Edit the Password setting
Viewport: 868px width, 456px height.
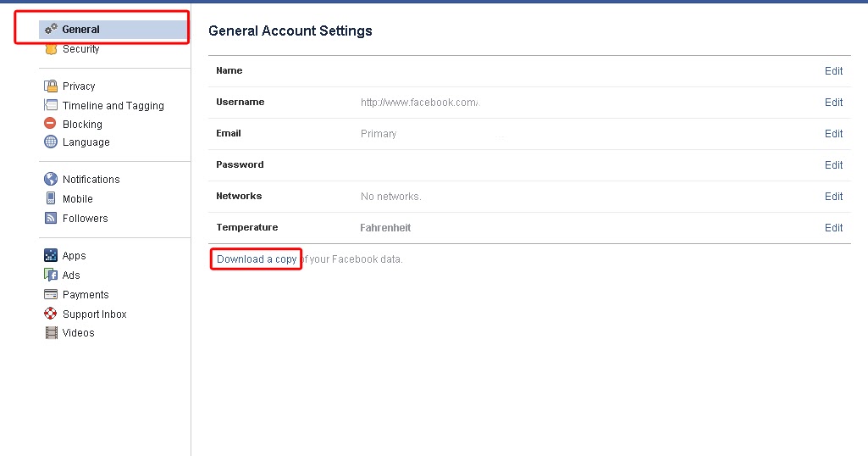coord(833,165)
